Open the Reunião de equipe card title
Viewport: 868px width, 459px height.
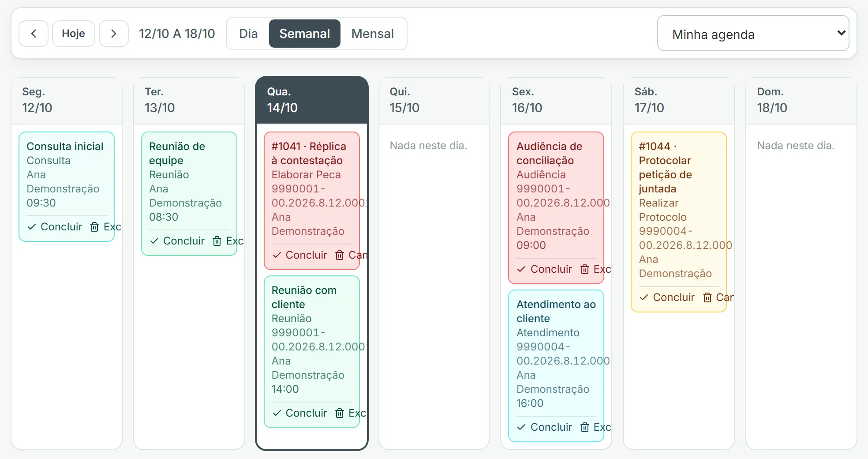(177, 153)
